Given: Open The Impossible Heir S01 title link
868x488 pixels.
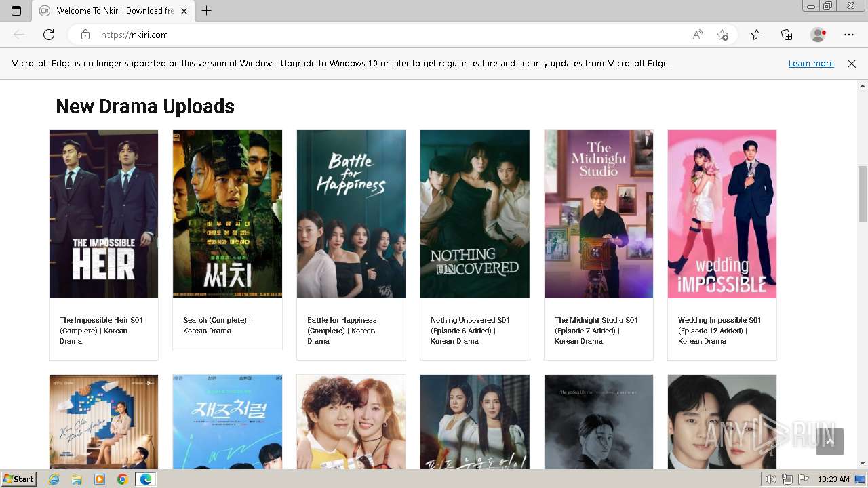Looking at the screenshot, I should [101, 331].
